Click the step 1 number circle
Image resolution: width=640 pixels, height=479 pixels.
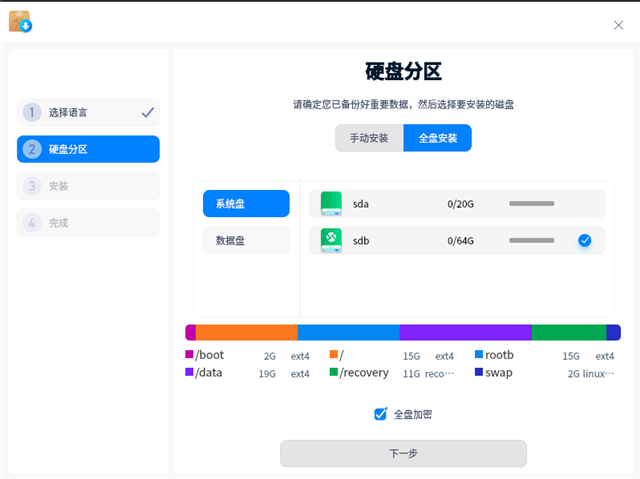32,112
